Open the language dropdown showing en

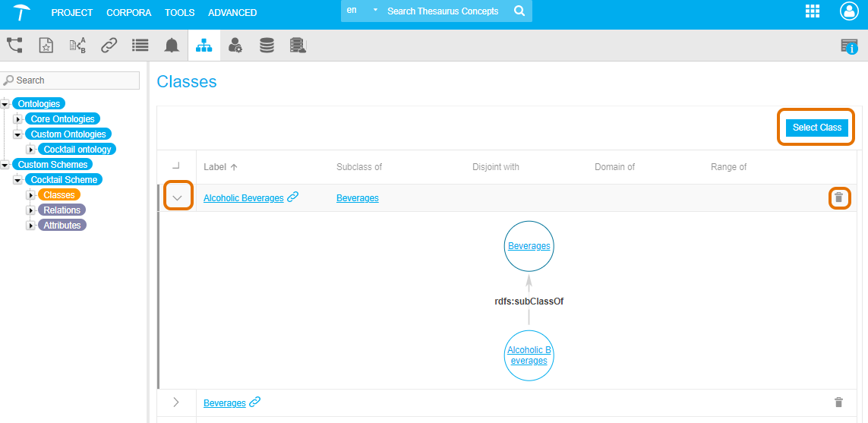(361, 11)
